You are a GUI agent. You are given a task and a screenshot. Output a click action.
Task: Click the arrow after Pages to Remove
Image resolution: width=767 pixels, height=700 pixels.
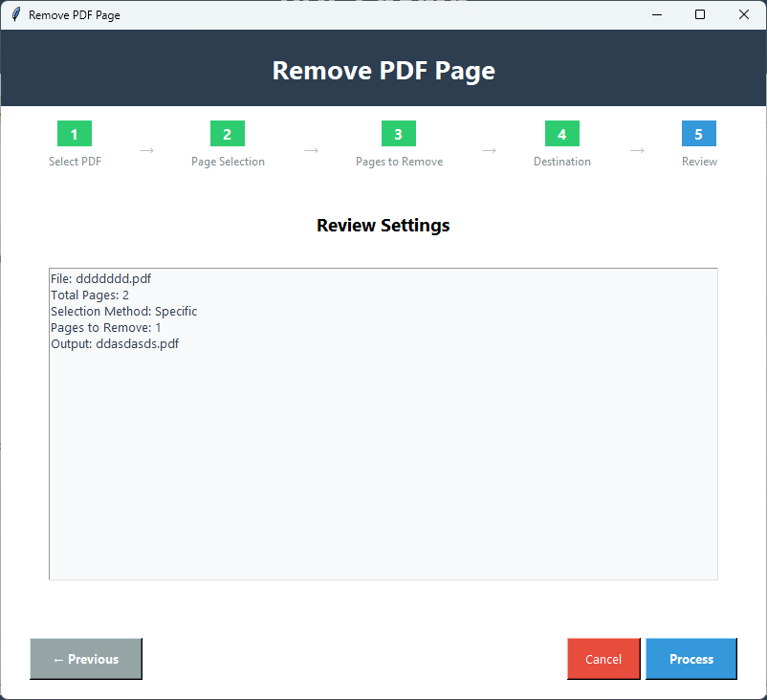[490, 150]
